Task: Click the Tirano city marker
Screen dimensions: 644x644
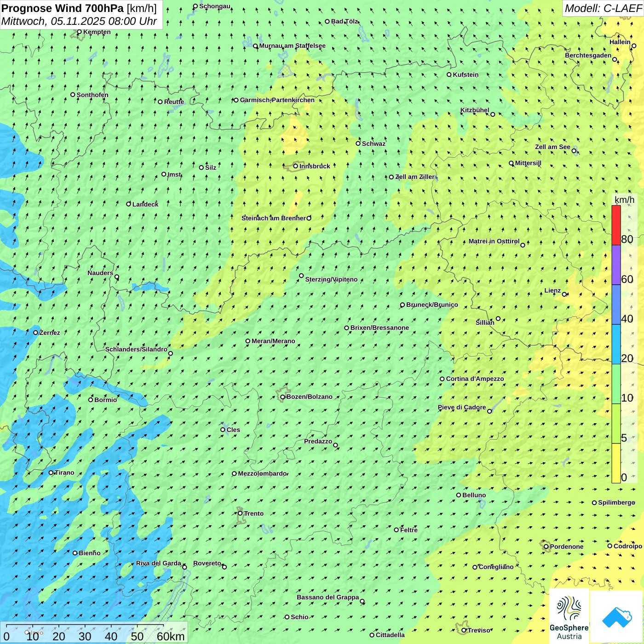Action: (51, 472)
